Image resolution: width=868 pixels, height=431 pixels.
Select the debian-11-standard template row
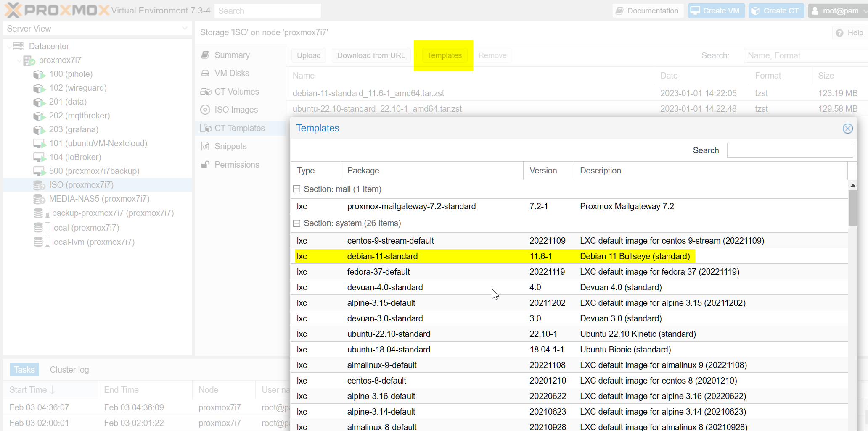pos(569,256)
